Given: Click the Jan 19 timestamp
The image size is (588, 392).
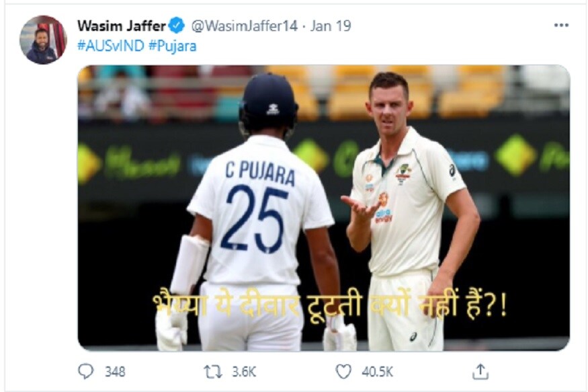Looking at the screenshot, I should (x=331, y=26).
